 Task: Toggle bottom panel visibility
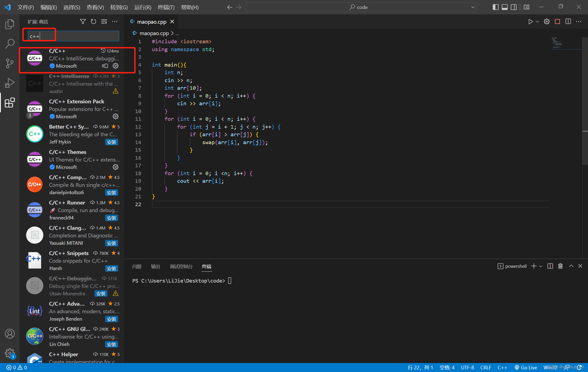505,7
